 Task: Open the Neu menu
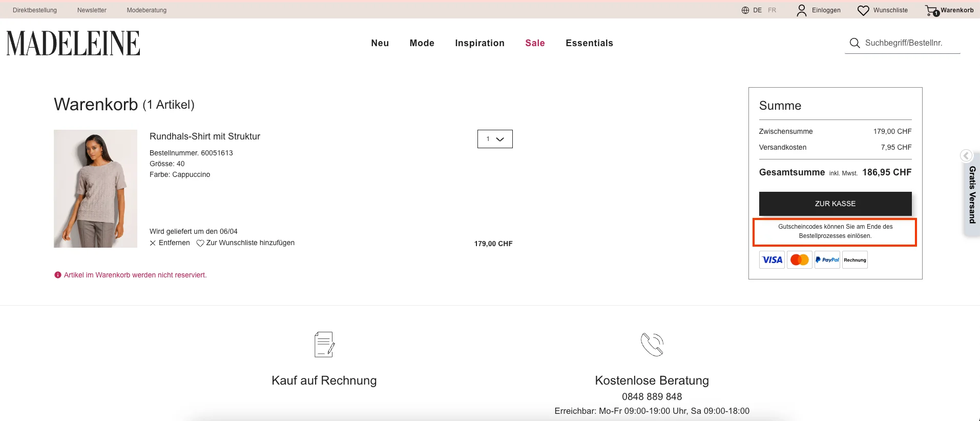(380, 43)
